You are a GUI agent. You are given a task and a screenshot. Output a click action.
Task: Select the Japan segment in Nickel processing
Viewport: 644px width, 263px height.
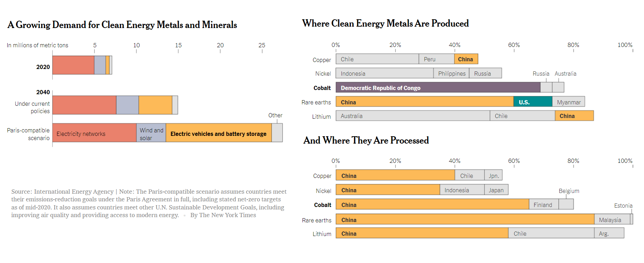(496, 190)
